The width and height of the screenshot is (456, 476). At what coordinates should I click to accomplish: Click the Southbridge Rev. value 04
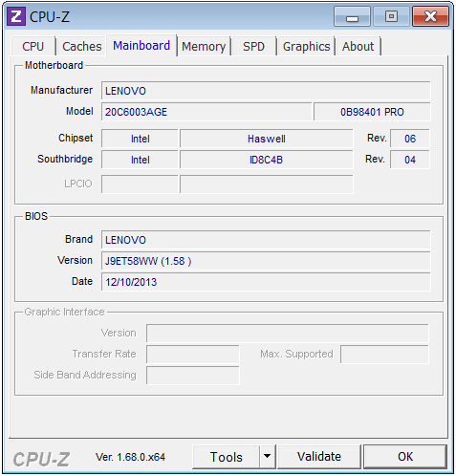pos(410,160)
